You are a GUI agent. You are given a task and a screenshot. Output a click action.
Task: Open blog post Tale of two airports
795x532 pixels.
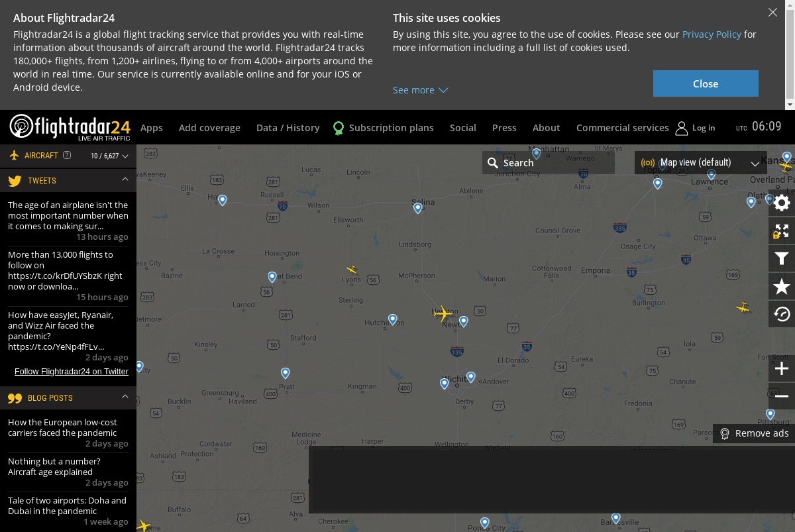[68, 505]
